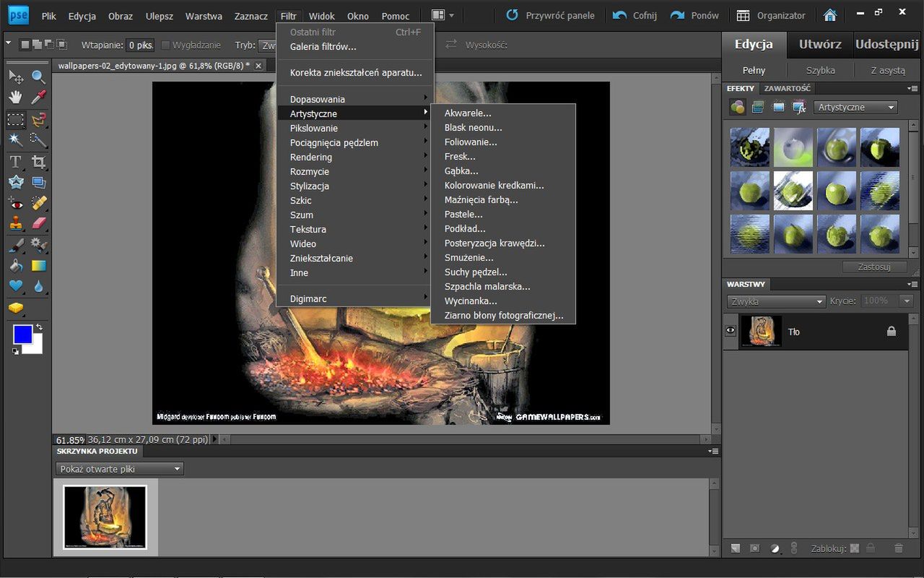The height and width of the screenshot is (578, 924).
Task: Select the Paint Bucket tool
Action: [15, 266]
